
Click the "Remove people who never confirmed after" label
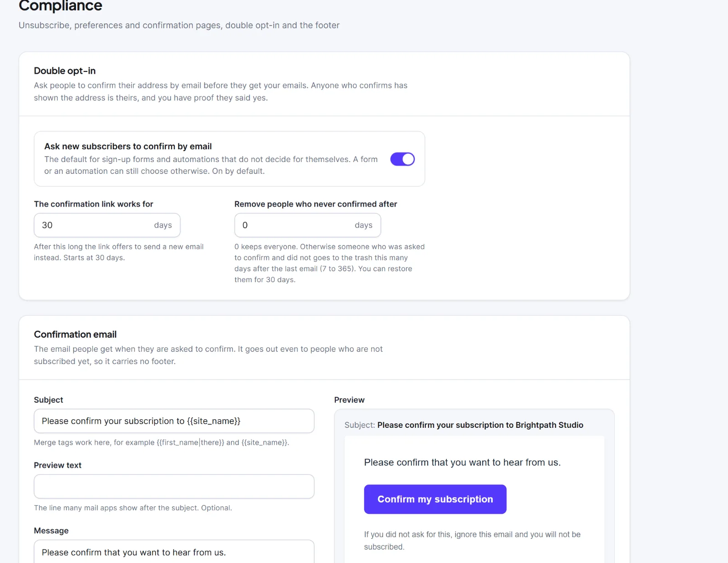[x=316, y=204]
